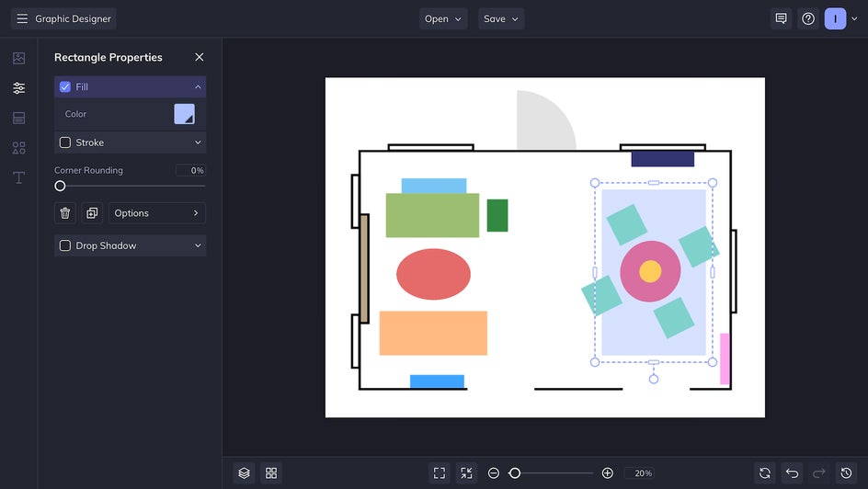Viewport: 868px width, 489px height.
Task: Expand the Stroke section chevron
Action: [x=198, y=142]
